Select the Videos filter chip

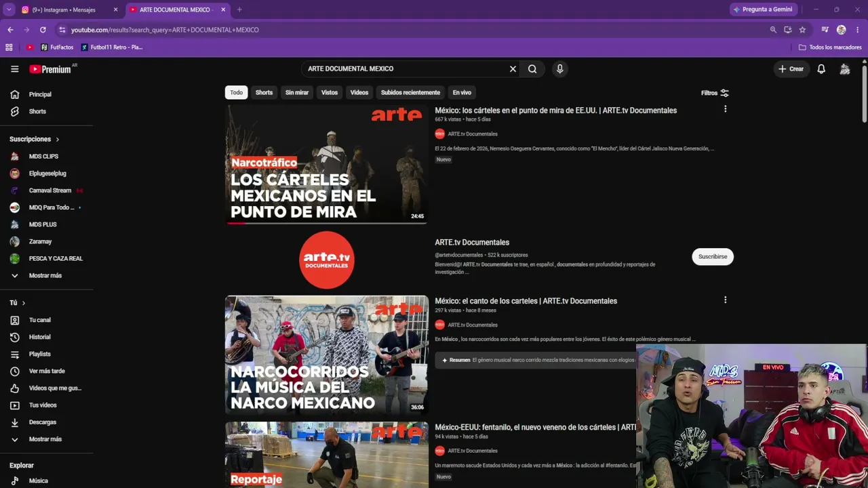click(359, 92)
